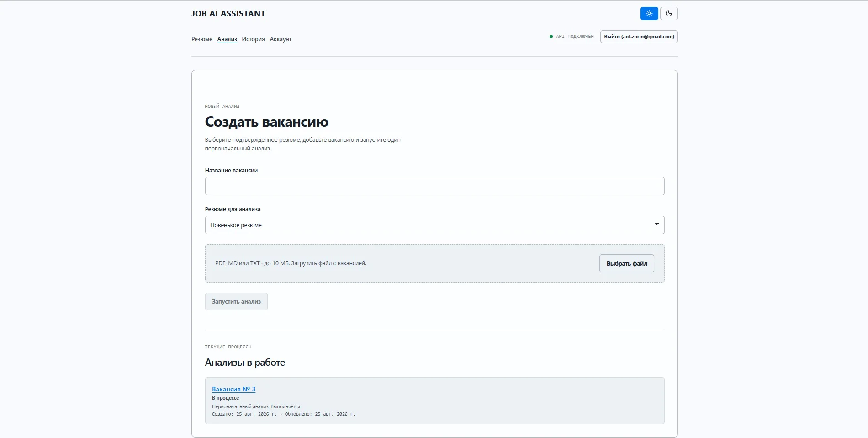Click the ТЕКУЩИЕ ПРОЦЕССЫ label

pyautogui.click(x=228, y=347)
